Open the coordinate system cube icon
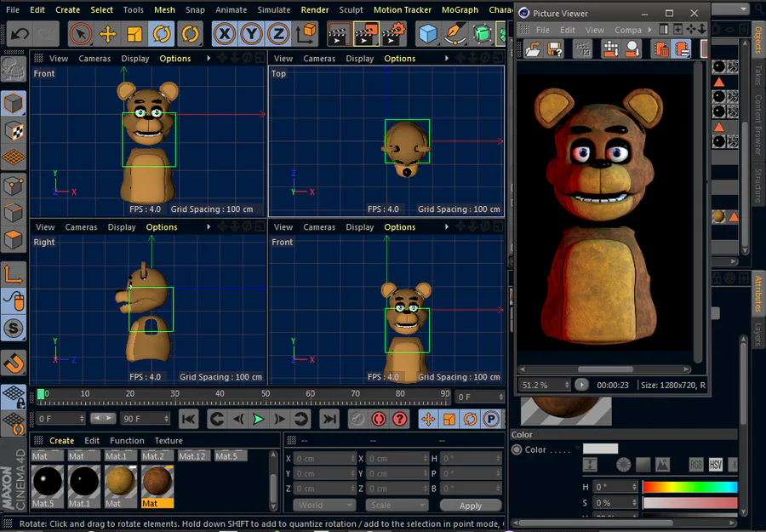Image resolution: width=766 pixels, height=532 pixels. tap(306, 34)
